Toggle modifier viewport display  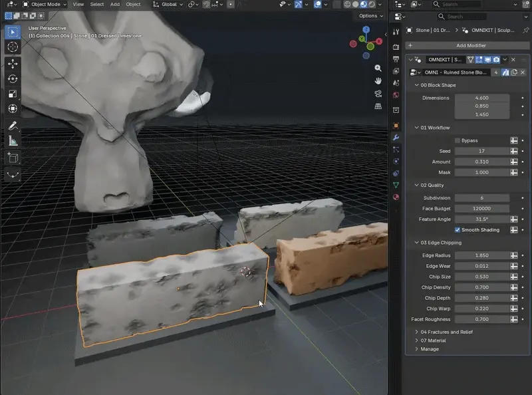(487, 60)
